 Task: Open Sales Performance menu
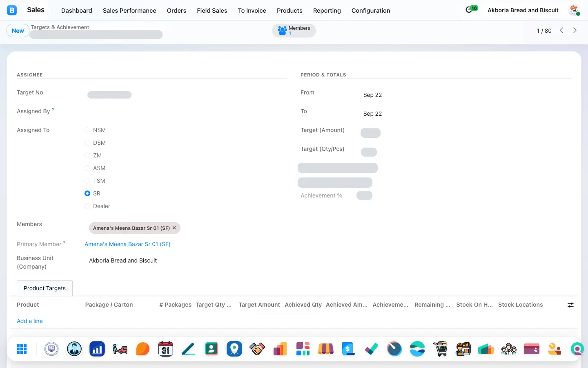click(129, 11)
